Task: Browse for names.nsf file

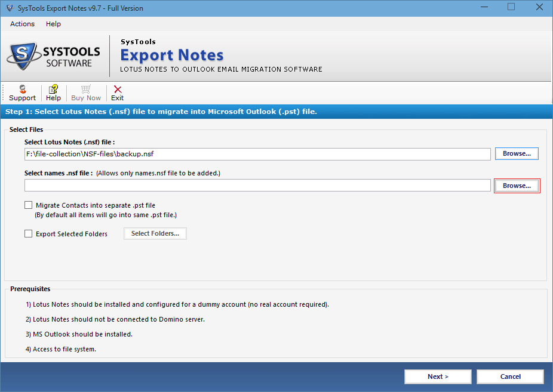Action: tap(517, 186)
